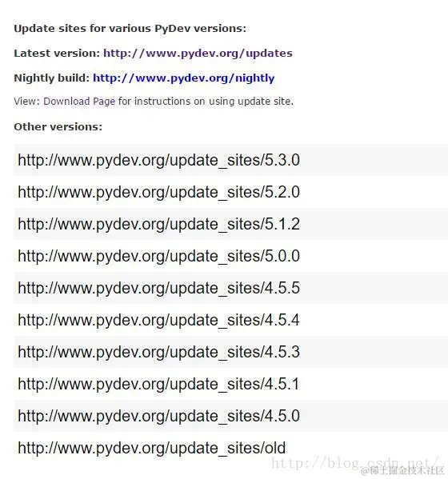Select the update_sites/5.2.0 URL row
This screenshot has height=479, width=448.
pos(230,192)
